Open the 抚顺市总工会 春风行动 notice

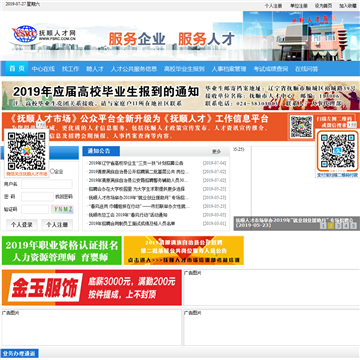click(x=128, y=215)
